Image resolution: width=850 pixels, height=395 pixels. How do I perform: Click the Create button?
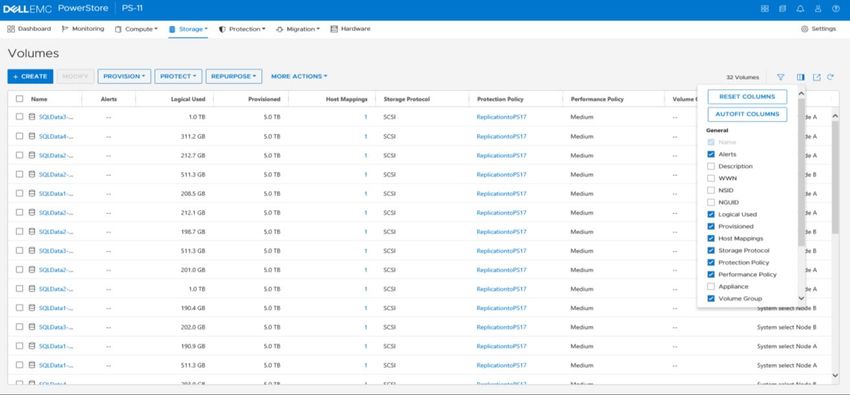click(30, 76)
